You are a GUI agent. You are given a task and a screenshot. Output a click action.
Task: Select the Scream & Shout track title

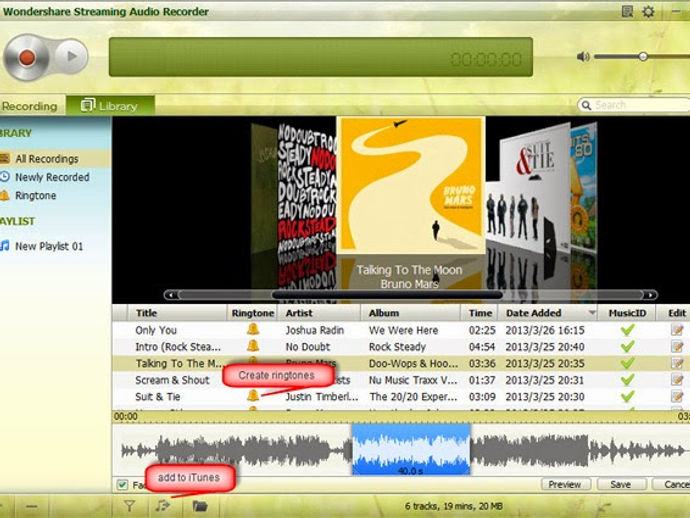pos(172,380)
